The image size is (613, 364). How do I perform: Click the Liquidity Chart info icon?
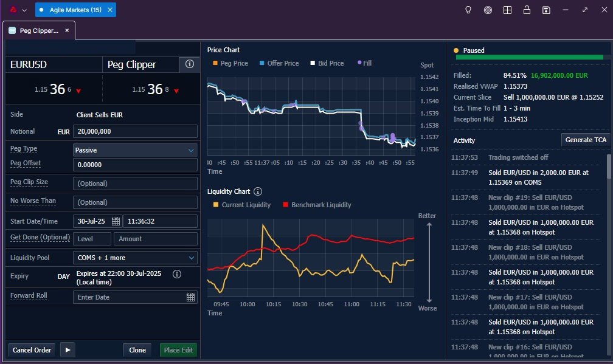[x=258, y=191]
